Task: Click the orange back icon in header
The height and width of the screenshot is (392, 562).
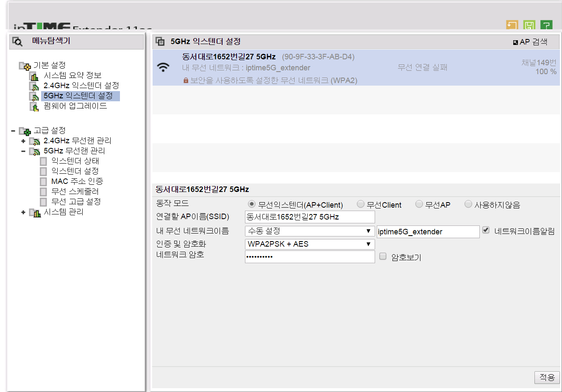Action: tap(512, 25)
